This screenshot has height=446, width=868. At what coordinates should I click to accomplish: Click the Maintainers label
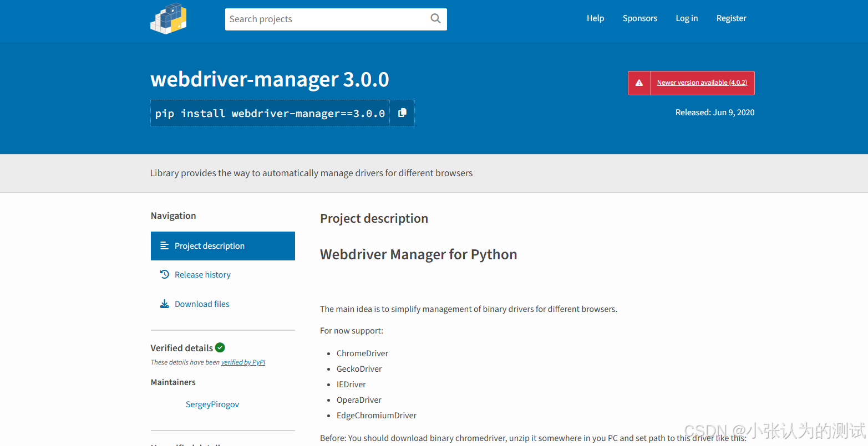click(173, 382)
